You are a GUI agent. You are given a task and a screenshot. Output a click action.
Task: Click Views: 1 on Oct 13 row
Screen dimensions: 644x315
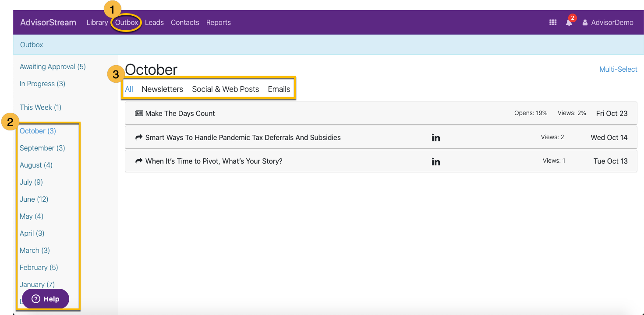click(554, 161)
